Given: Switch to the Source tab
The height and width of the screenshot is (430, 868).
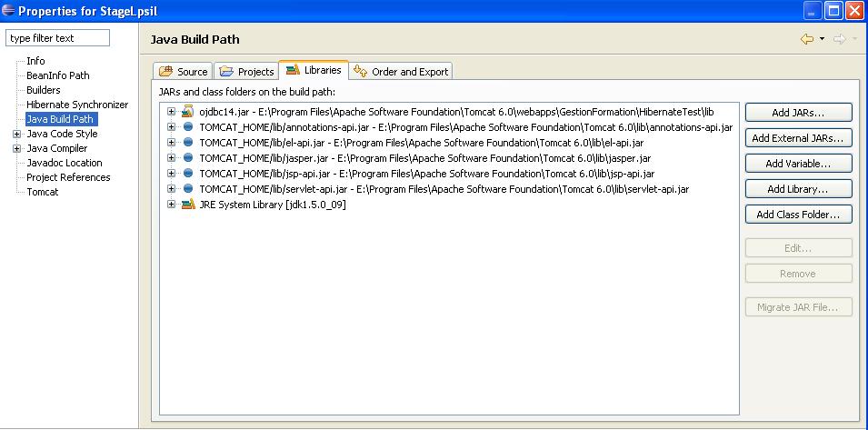Looking at the screenshot, I should 183,72.
